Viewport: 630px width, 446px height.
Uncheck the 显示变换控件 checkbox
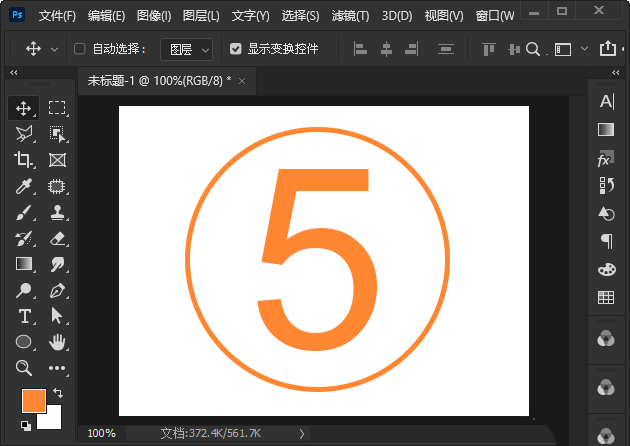coord(235,49)
